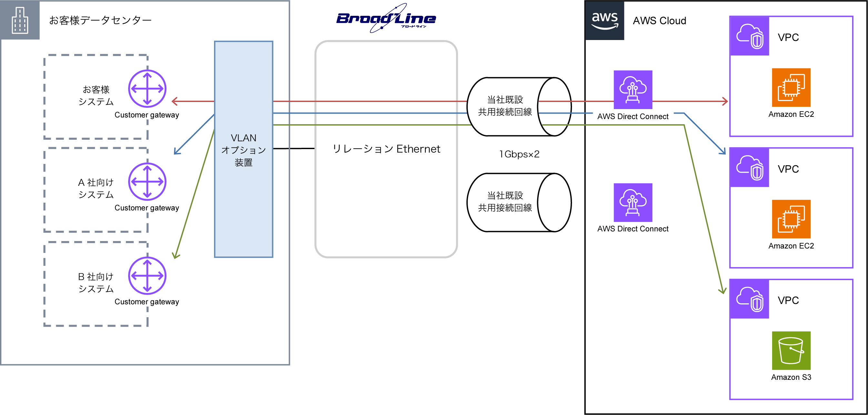The width and height of the screenshot is (868, 415).
Task: Select the Amazon S3 bucket icon
Action: coord(791,351)
